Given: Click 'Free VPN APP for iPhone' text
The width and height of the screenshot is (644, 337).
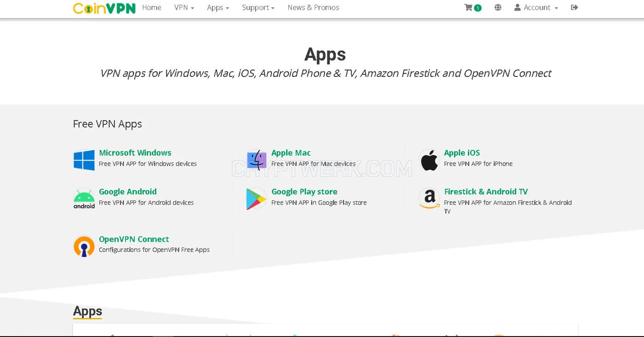Looking at the screenshot, I should (478, 164).
